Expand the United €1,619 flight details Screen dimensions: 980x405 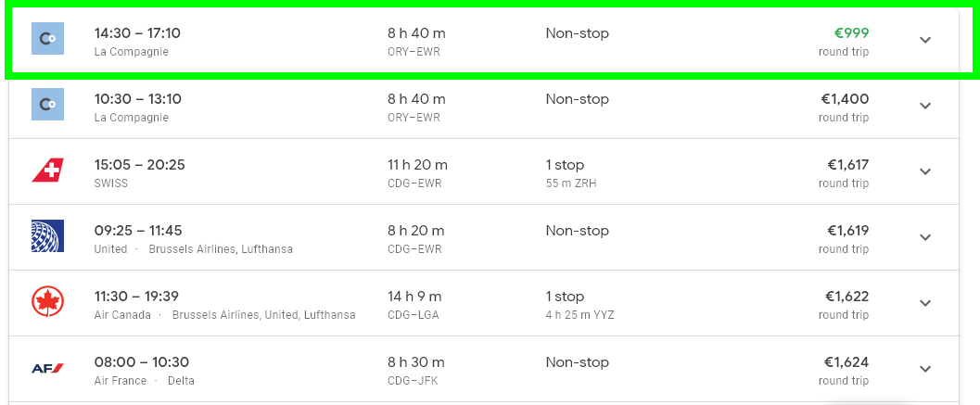click(x=925, y=237)
